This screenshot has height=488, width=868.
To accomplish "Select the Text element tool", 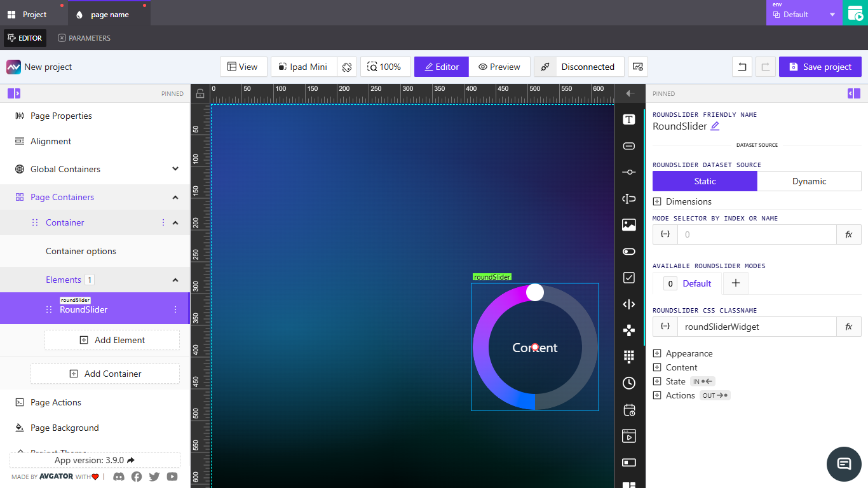I will tap(629, 119).
